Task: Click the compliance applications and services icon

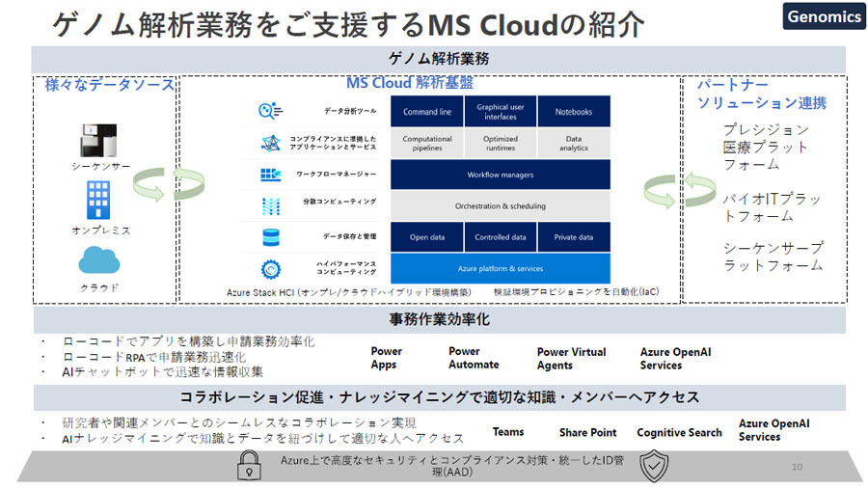Action: click(x=271, y=143)
